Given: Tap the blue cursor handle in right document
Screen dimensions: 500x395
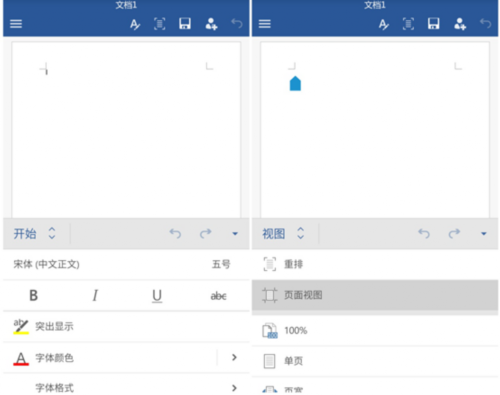Looking at the screenshot, I should [x=295, y=83].
